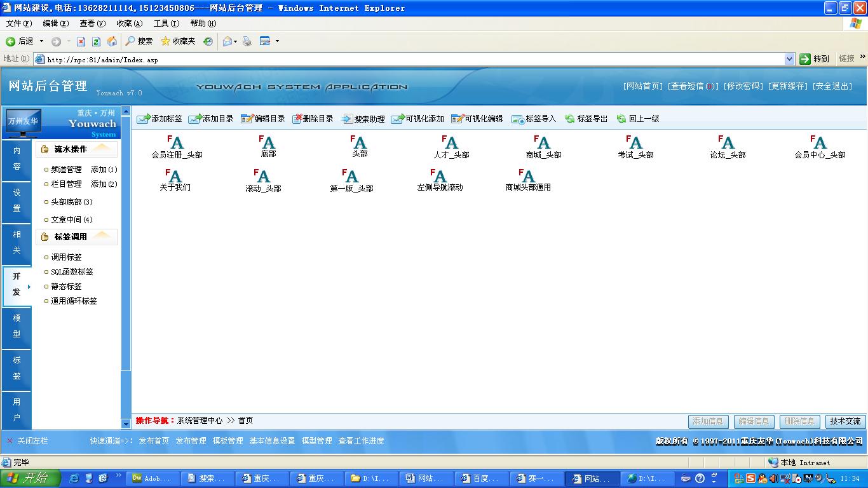Open the 滚动_头部 tag folder icon

click(262, 175)
